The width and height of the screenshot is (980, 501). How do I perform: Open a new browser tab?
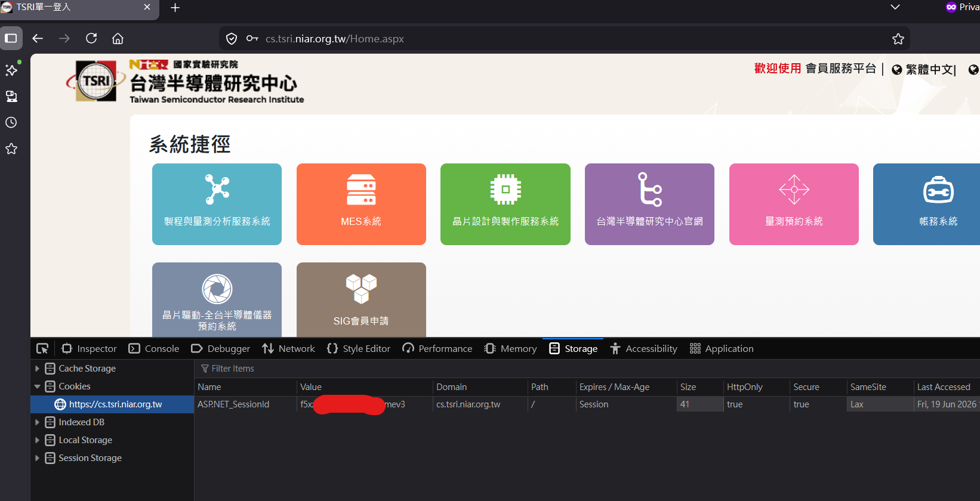click(x=175, y=8)
